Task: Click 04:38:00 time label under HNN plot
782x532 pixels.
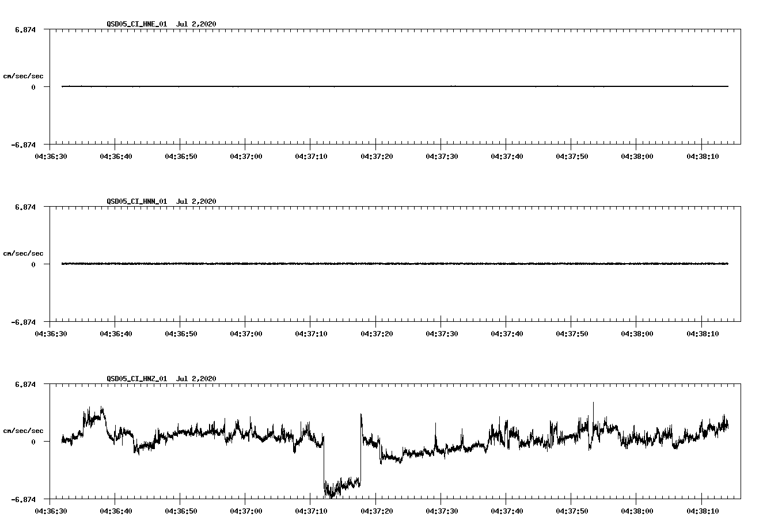Action: pyautogui.click(x=637, y=333)
